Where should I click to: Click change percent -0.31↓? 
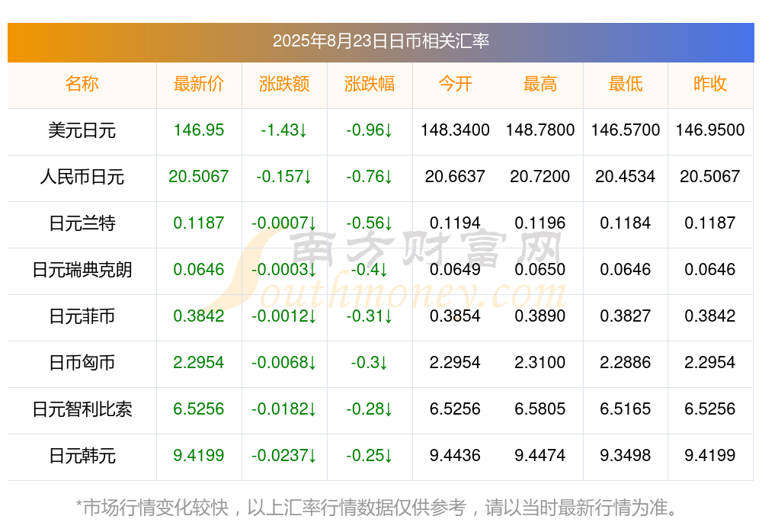pos(370,316)
